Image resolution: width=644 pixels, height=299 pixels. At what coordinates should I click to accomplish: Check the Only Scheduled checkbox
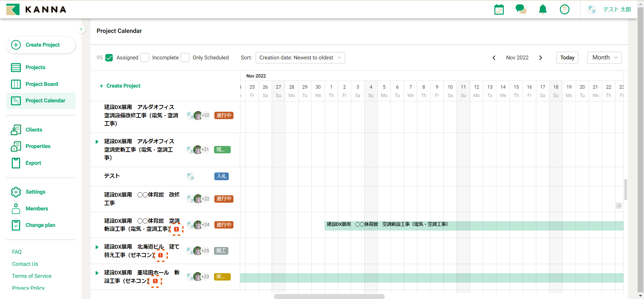(x=185, y=58)
